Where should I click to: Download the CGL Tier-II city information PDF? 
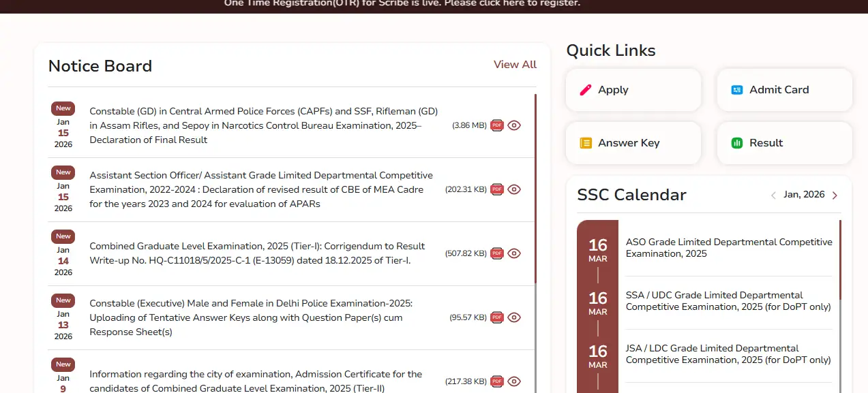pyautogui.click(x=496, y=381)
